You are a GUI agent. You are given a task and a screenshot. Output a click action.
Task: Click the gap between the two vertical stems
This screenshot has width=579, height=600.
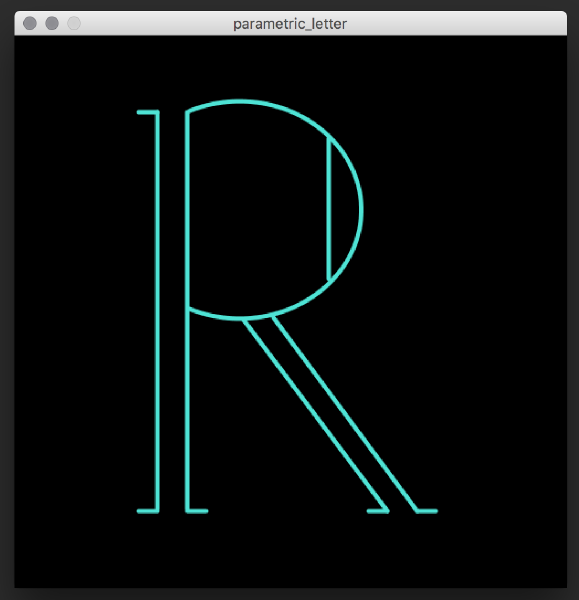click(172, 311)
